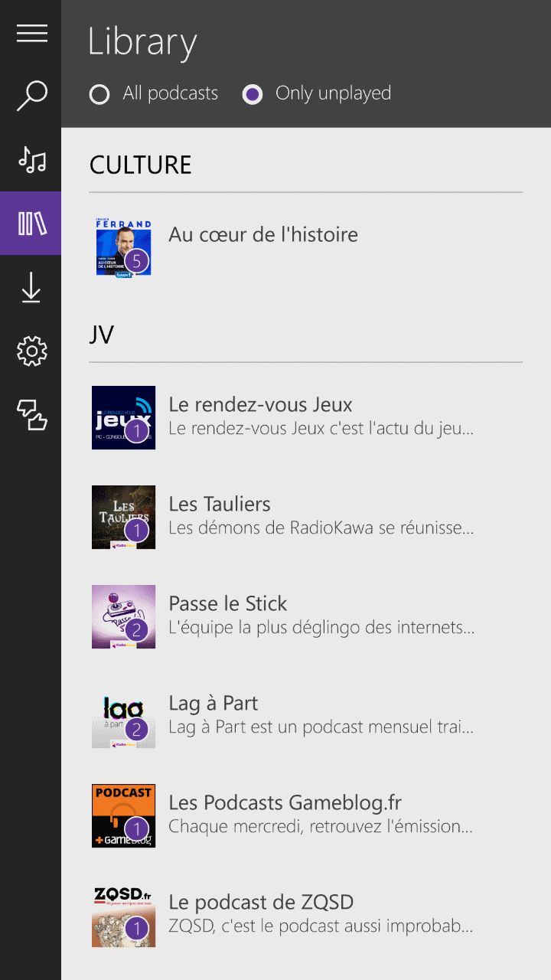
Task: Click the thumbs up feedback icon
Action: point(31,415)
